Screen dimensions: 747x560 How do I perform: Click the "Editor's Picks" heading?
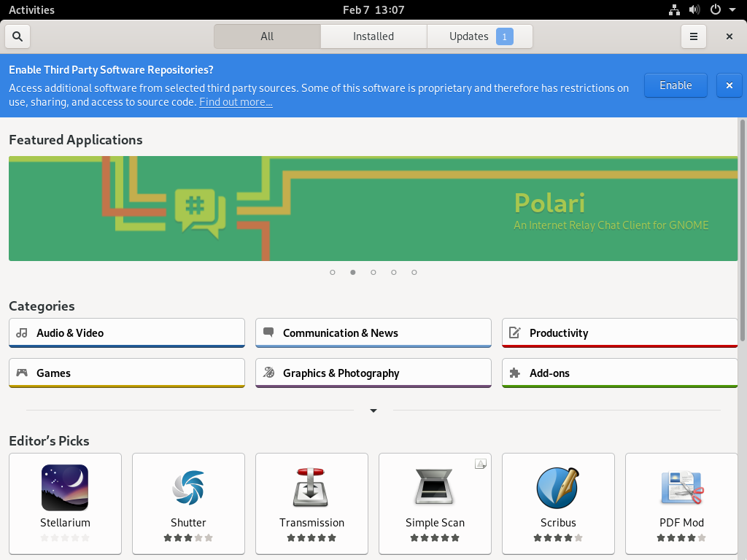(49, 441)
